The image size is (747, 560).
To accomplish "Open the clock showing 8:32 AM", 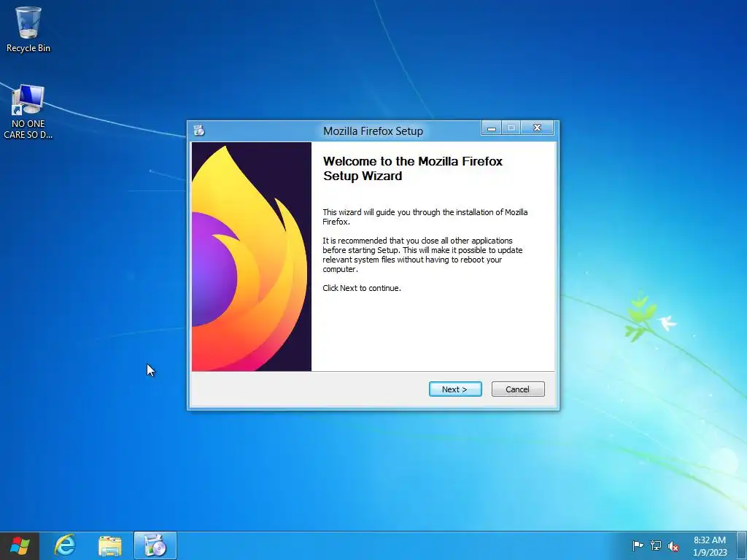I will coord(710,546).
